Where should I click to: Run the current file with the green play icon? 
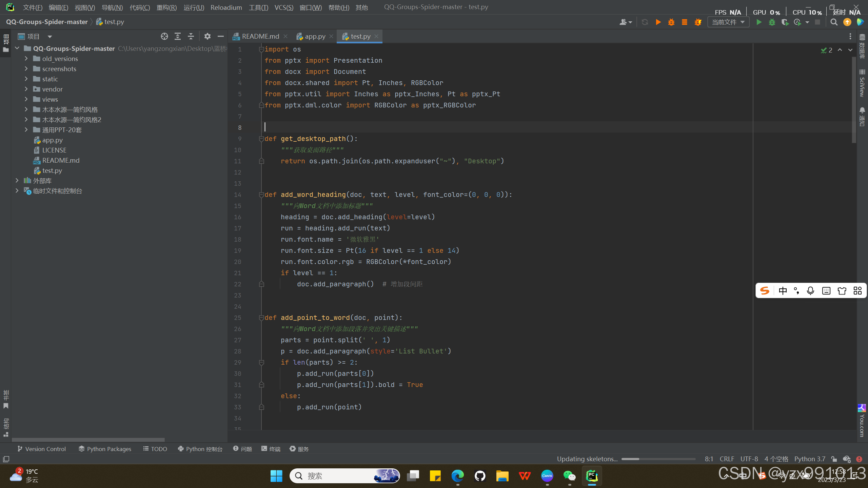point(759,22)
